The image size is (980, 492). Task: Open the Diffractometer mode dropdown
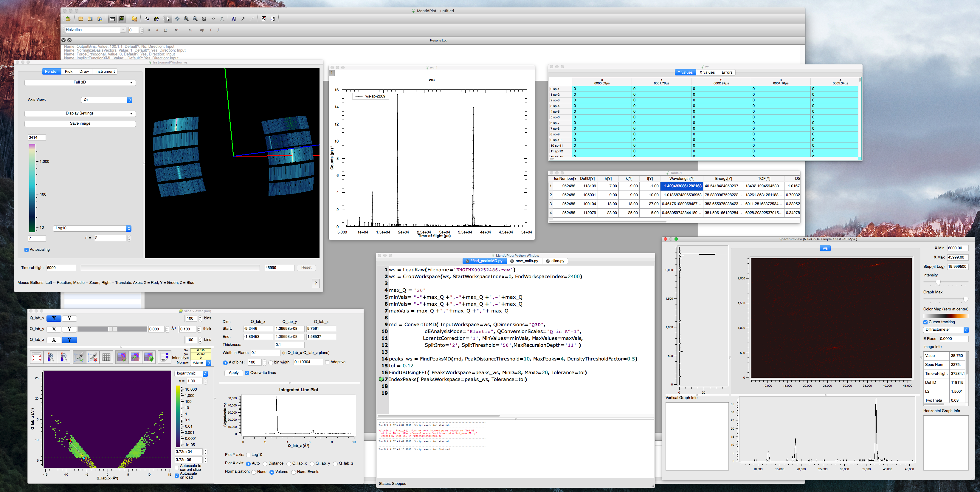[x=945, y=329]
